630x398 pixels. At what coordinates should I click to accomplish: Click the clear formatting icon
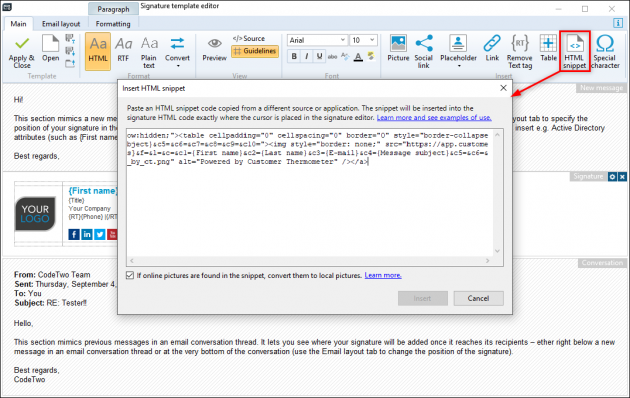pyautogui.click(x=345, y=57)
